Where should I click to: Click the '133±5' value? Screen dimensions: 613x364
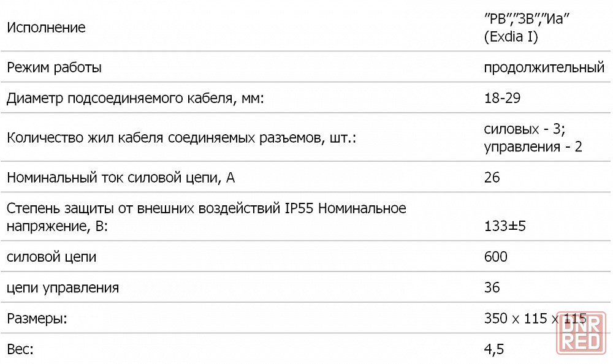click(x=504, y=226)
